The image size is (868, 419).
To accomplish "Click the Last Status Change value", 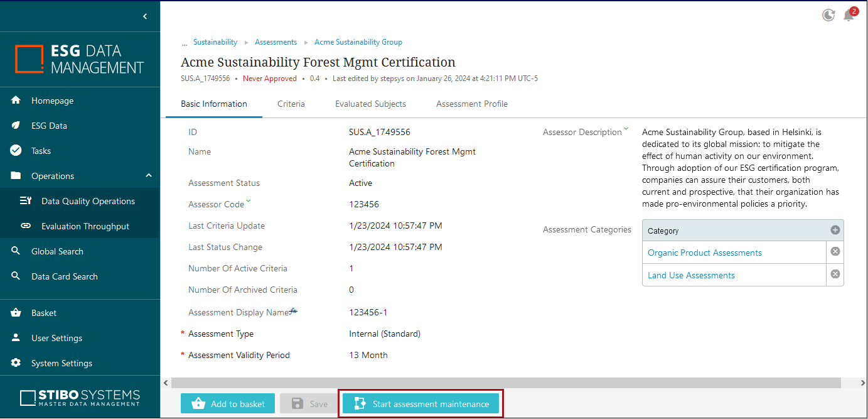I will coord(395,247).
